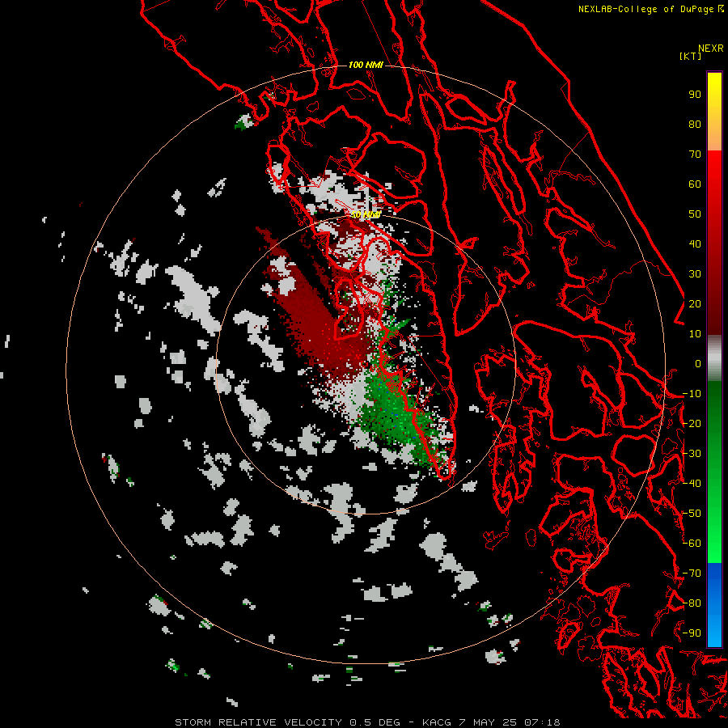Click the 10 value on the velocity scale
The width and height of the screenshot is (728, 728).
tap(695, 334)
